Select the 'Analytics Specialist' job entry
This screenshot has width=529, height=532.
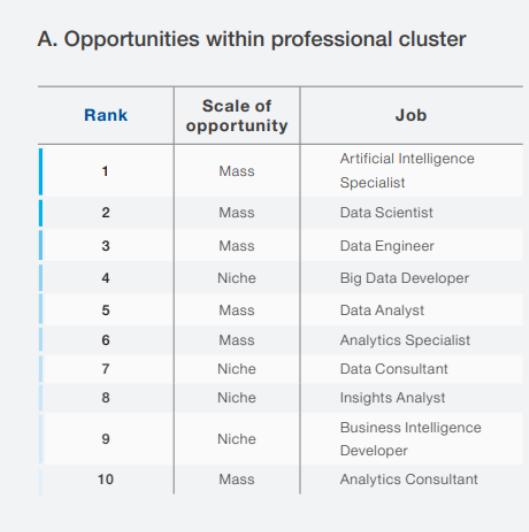pos(405,340)
